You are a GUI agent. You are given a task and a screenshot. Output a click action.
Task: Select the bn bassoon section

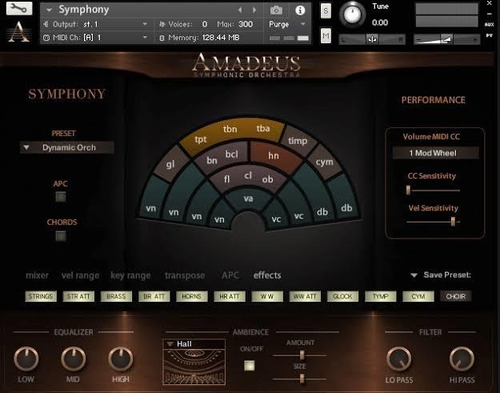point(212,161)
